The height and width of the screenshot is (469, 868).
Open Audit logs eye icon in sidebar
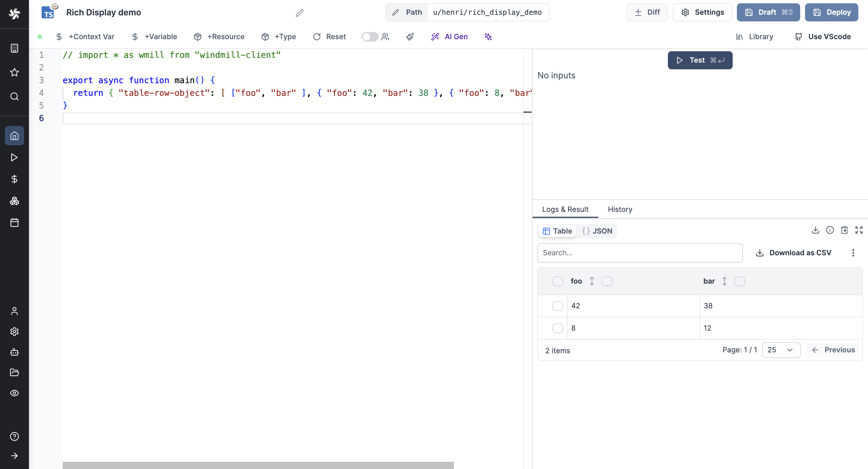pos(14,393)
